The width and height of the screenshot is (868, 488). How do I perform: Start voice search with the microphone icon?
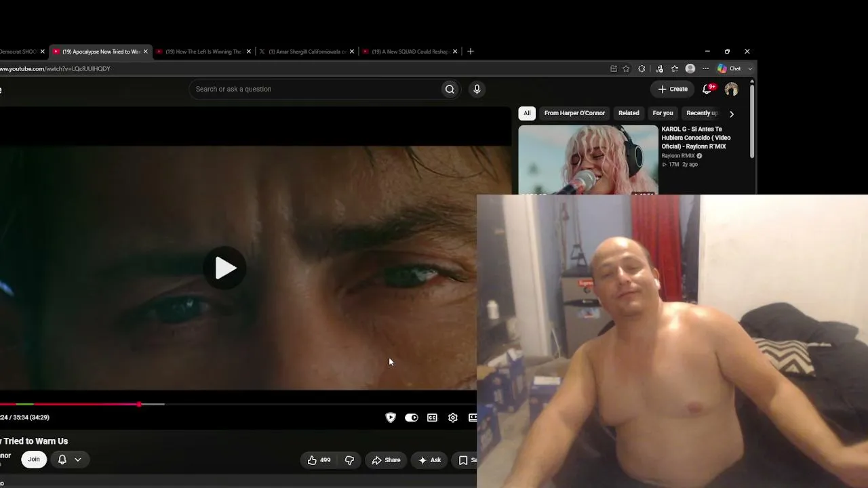[x=477, y=89]
